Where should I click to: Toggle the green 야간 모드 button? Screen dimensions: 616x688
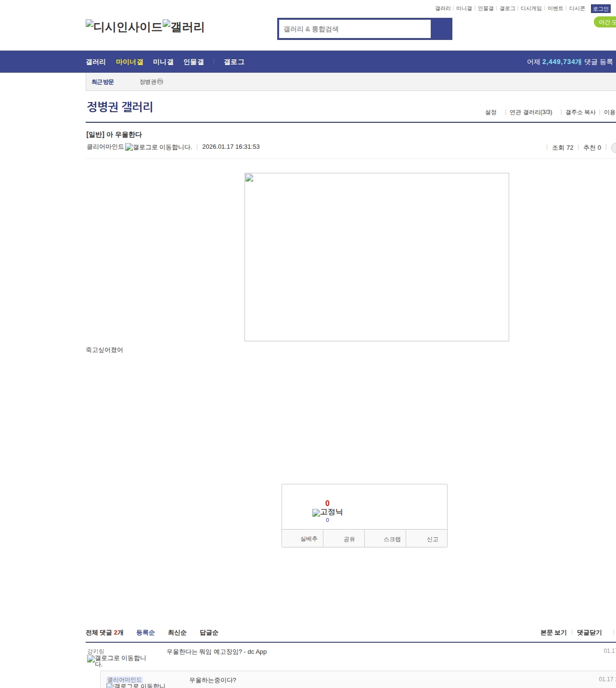606,22
